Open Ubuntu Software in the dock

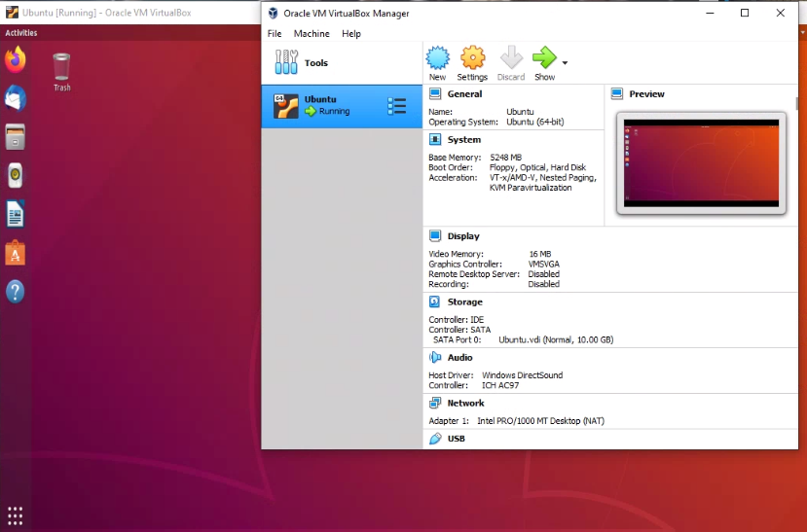[16, 253]
